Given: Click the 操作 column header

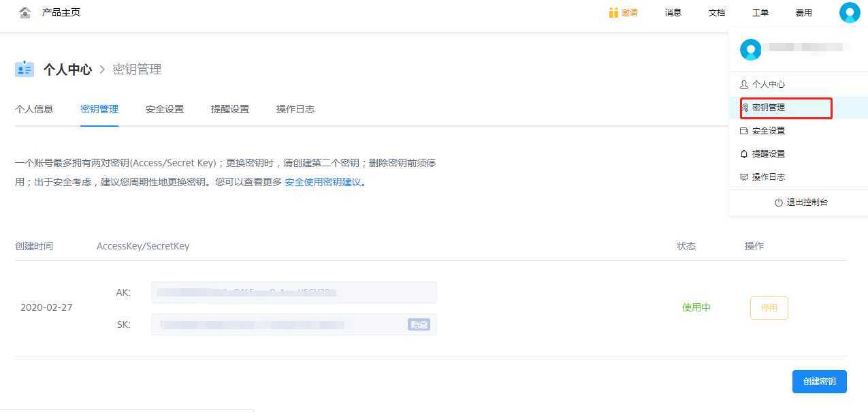Looking at the screenshot, I should tap(754, 246).
